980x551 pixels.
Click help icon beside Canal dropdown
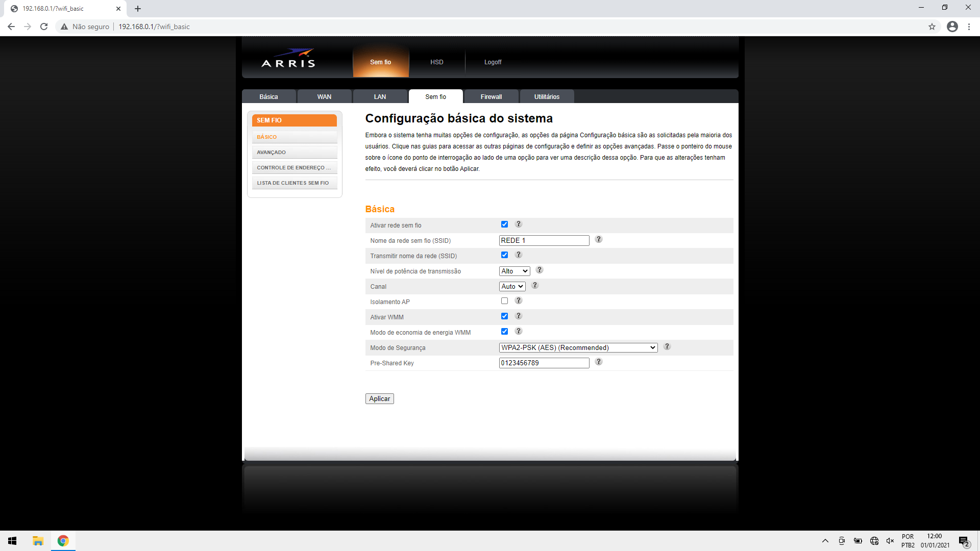tap(535, 285)
